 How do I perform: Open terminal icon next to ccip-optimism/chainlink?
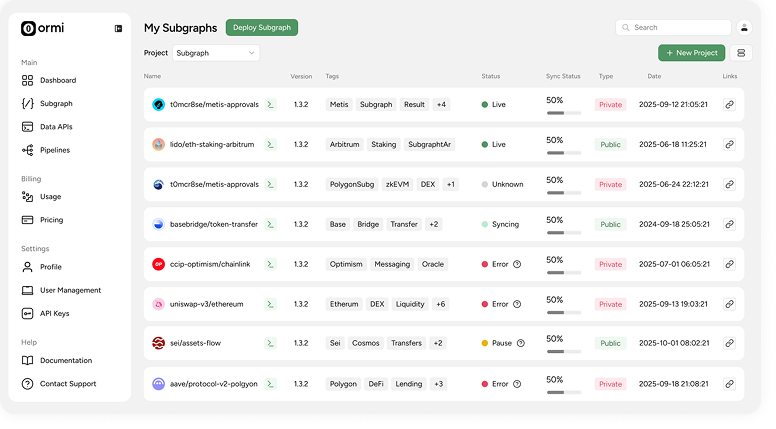(x=270, y=264)
